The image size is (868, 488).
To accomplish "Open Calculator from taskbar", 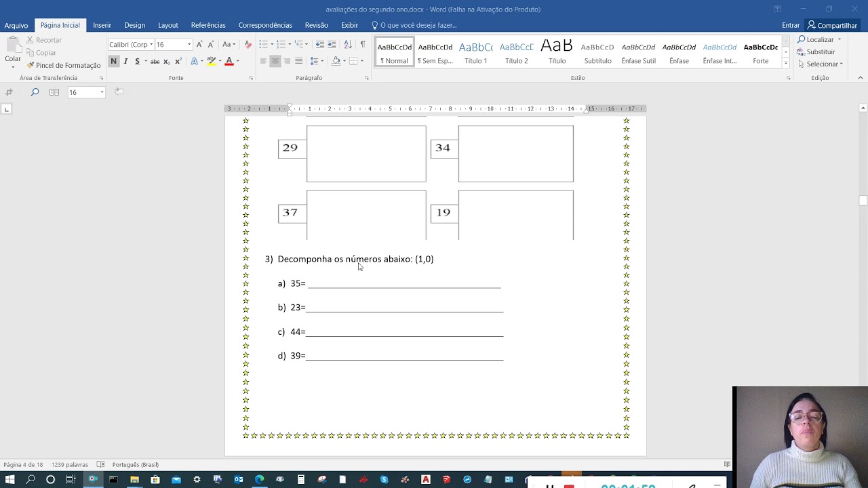I will pos(301,479).
